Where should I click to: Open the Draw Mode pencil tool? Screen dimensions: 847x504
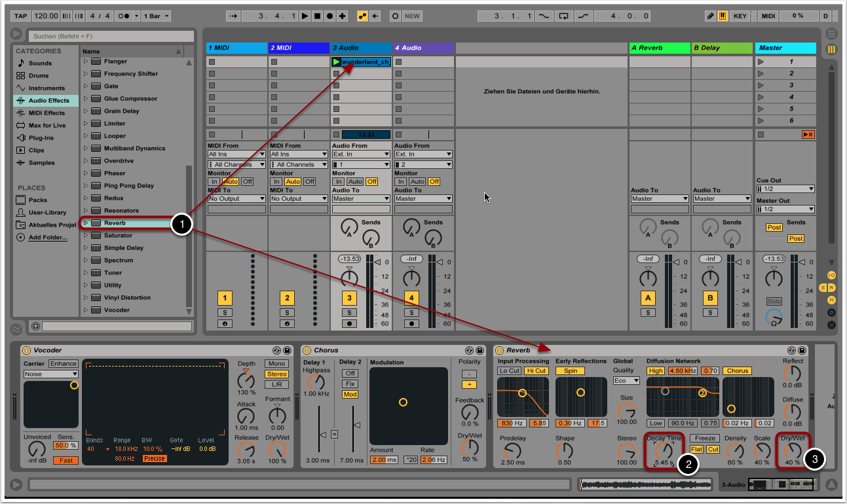[711, 16]
